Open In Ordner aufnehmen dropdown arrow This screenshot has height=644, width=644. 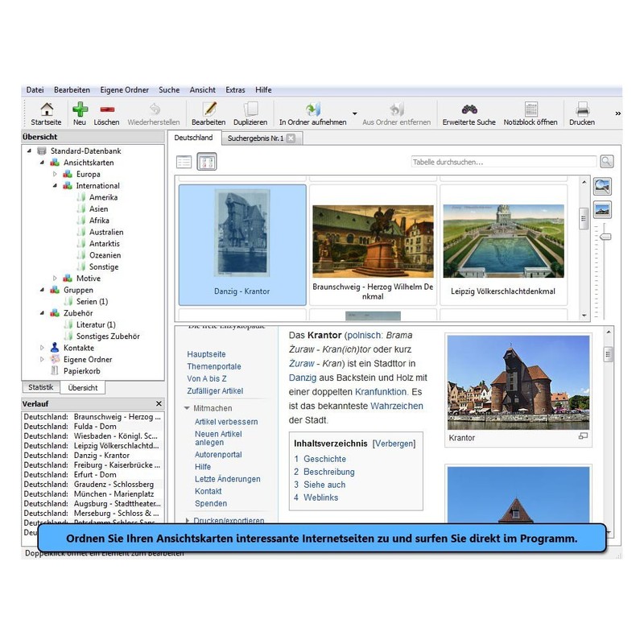[x=355, y=114]
